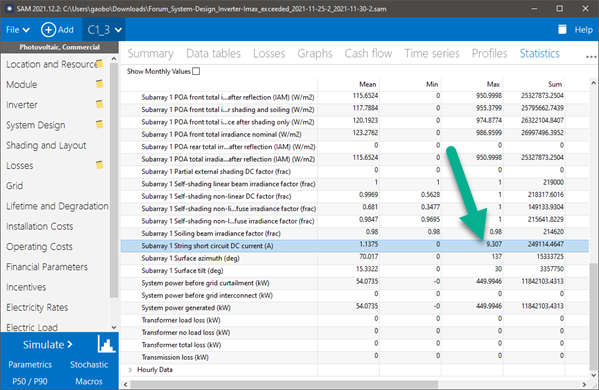Open the Incentives page

pyautogui.click(x=26, y=287)
